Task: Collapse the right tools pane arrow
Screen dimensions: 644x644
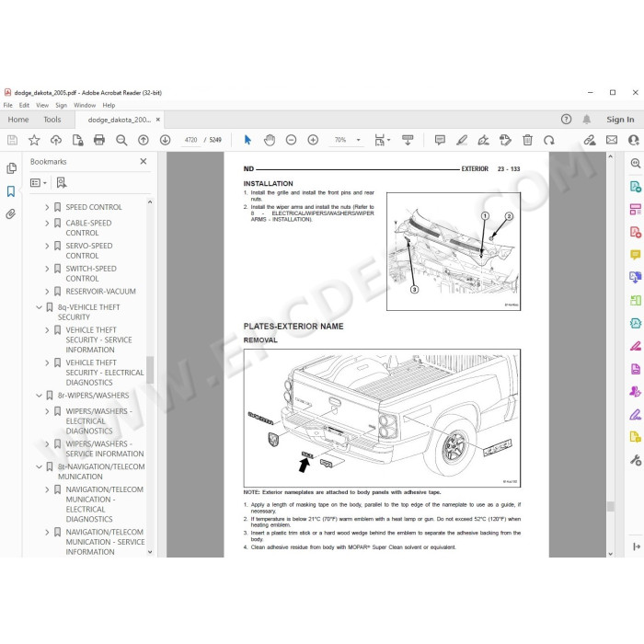Action: pos(637,546)
